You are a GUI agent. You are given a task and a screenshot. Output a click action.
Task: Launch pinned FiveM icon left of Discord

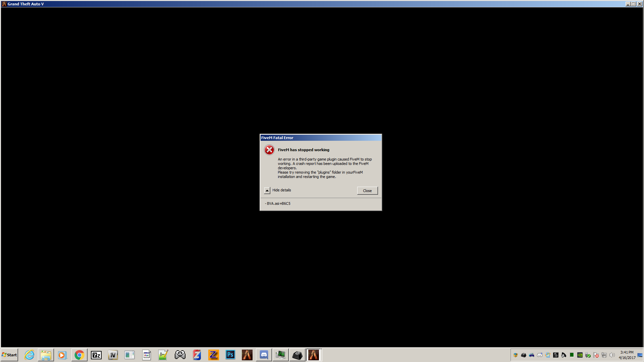pyautogui.click(x=247, y=355)
